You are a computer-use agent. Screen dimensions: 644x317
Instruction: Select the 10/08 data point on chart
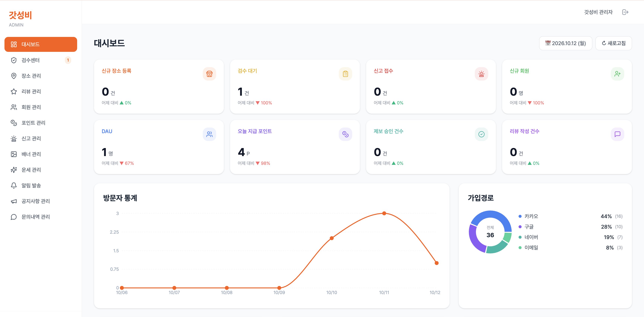(x=227, y=288)
